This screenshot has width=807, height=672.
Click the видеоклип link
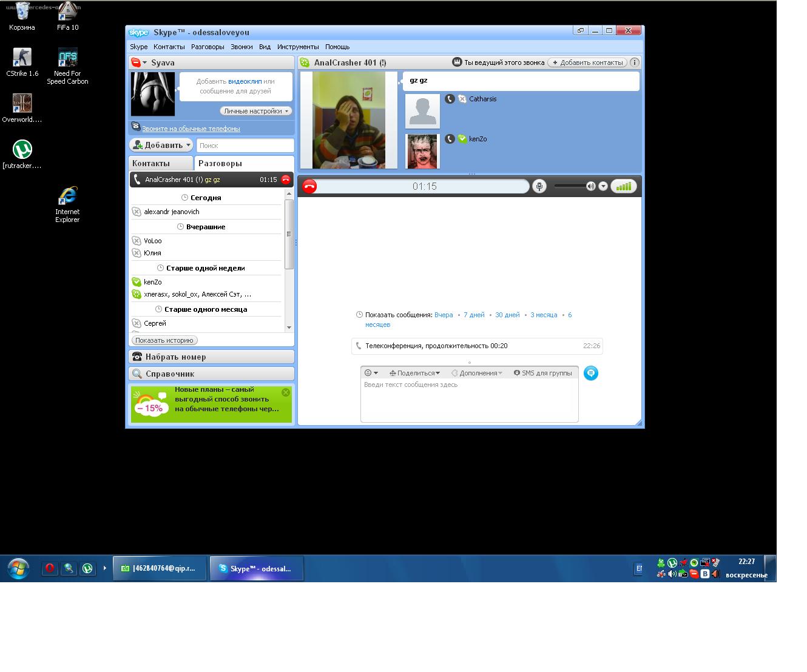pyautogui.click(x=245, y=81)
